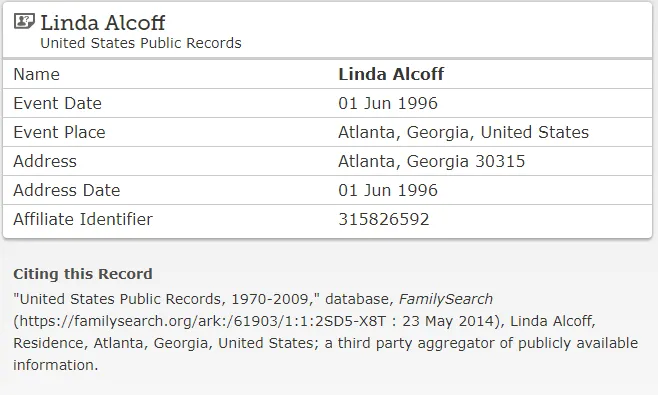Click the record person icon beside Linda Alcoff
The height and width of the screenshot is (395, 658).
[x=24, y=21]
